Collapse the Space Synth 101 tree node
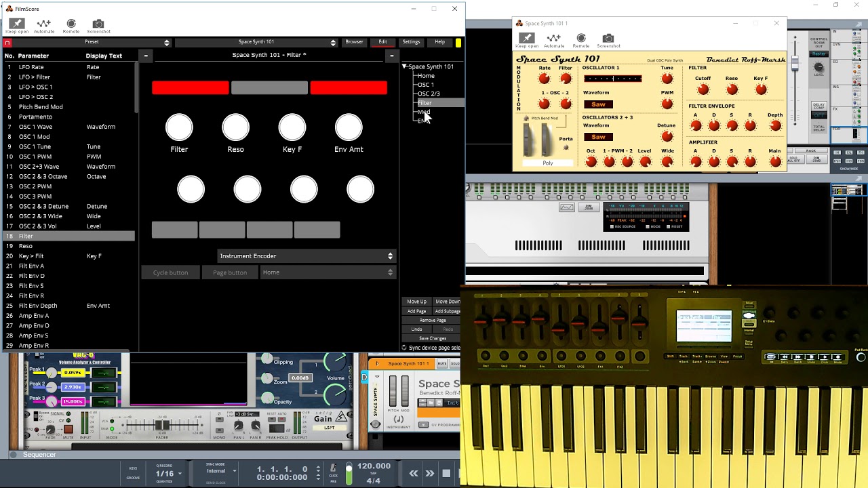Image resolution: width=868 pixels, height=488 pixels. (x=404, y=66)
